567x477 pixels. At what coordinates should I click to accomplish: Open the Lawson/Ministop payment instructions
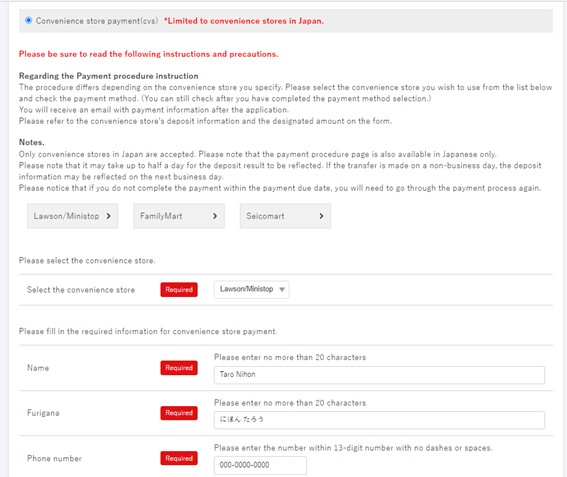point(72,216)
